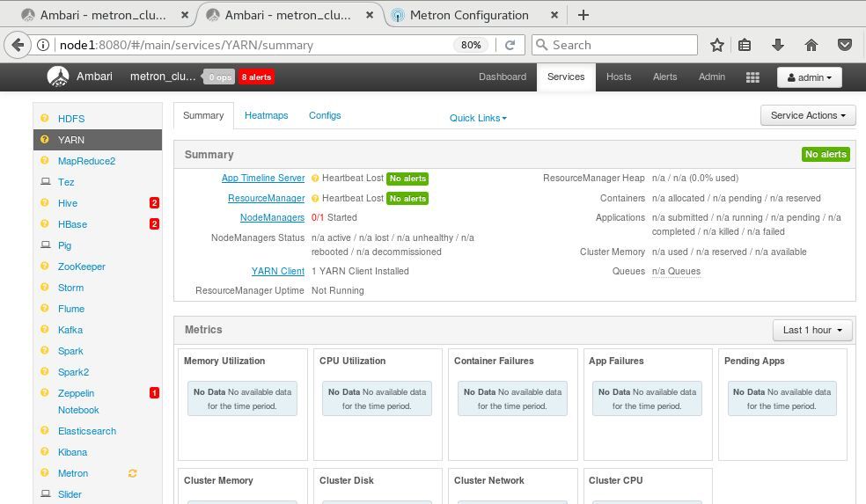
Task: Click the ResourceManager link
Action: (x=266, y=198)
